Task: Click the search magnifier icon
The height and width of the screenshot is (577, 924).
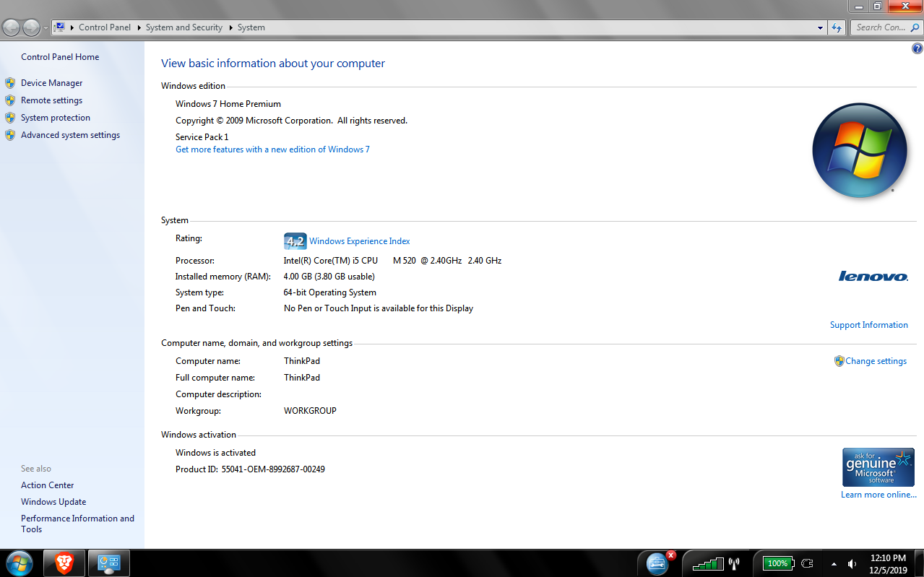Action: click(916, 27)
